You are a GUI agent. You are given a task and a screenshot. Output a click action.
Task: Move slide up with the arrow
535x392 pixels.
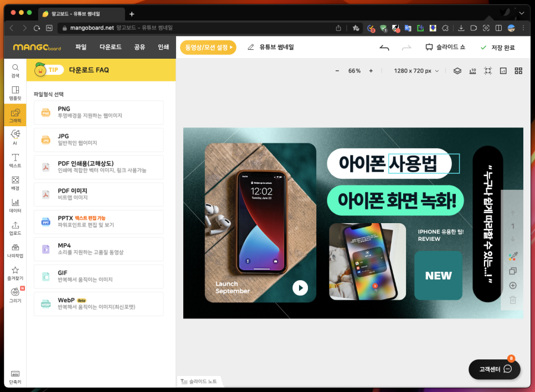coord(513,213)
